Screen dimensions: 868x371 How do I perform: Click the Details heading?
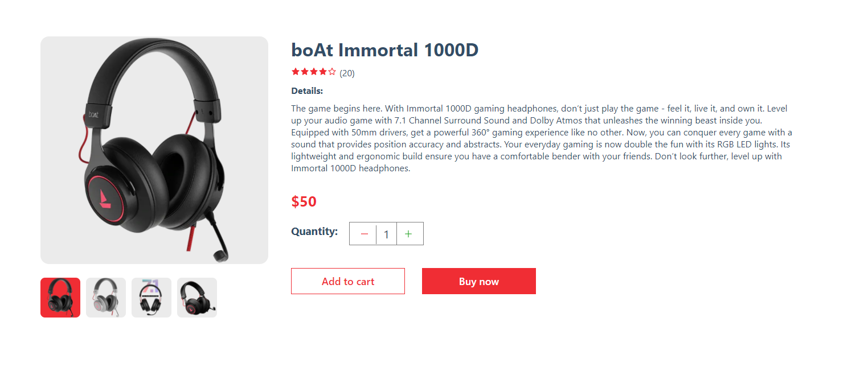coord(307,91)
